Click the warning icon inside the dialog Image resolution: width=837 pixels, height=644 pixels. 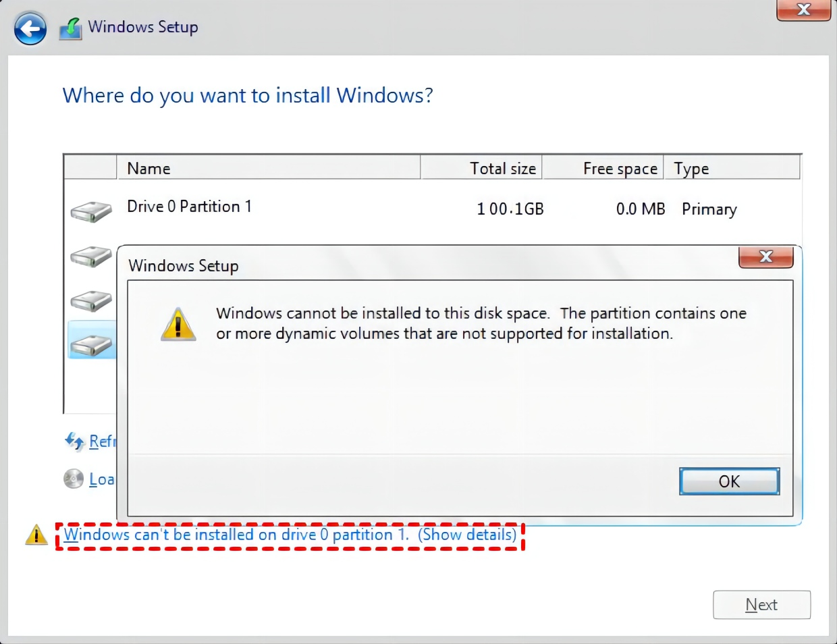pos(178,325)
